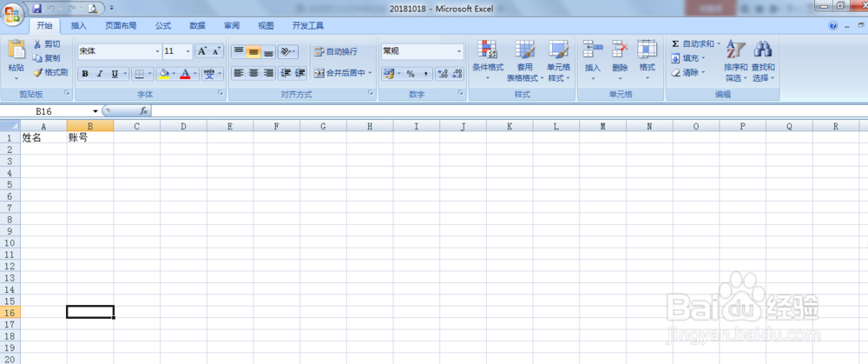Open Format as Table (套用表格格式)
The height and width of the screenshot is (364, 868).
(x=525, y=61)
